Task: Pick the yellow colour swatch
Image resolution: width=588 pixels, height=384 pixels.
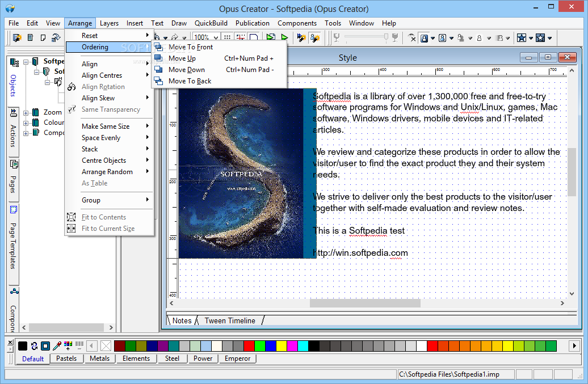Action: [282, 346]
